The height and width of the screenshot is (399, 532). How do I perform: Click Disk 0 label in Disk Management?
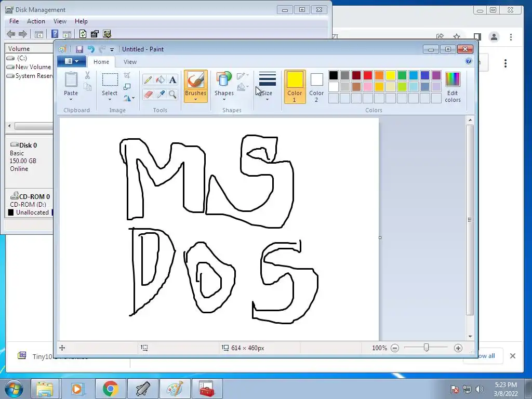tap(28, 145)
